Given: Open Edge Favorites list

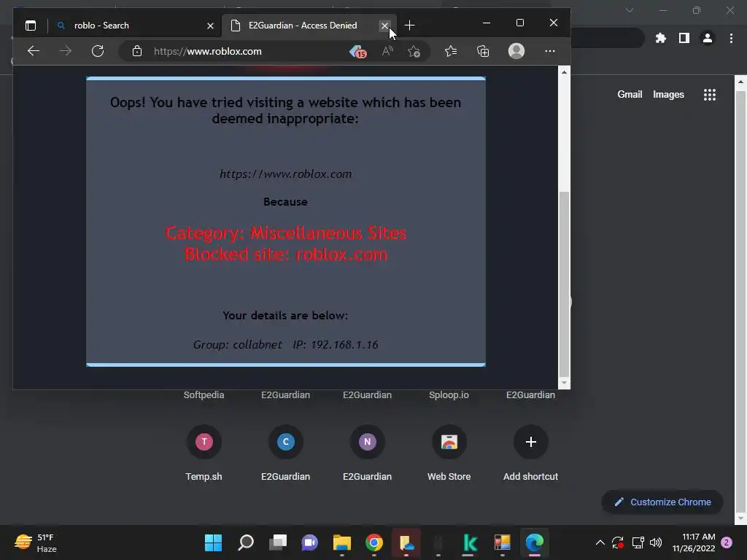Looking at the screenshot, I should point(450,51).
